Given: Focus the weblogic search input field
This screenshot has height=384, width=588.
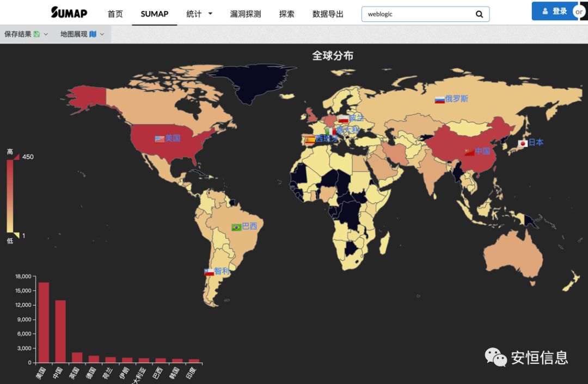Looking at the screenshot, I should pos(418,14).
